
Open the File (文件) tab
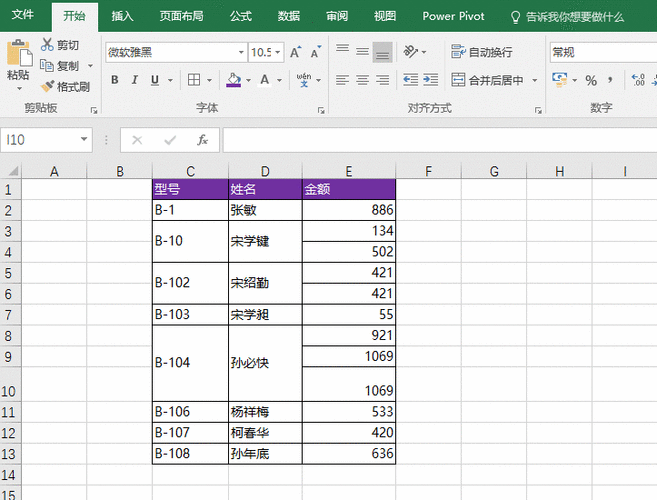22,15
